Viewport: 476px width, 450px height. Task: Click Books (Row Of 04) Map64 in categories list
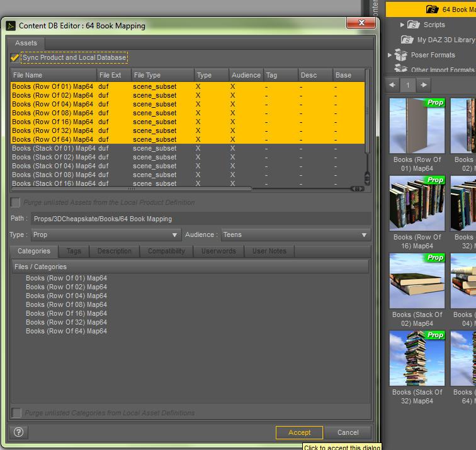coord(66,296)
